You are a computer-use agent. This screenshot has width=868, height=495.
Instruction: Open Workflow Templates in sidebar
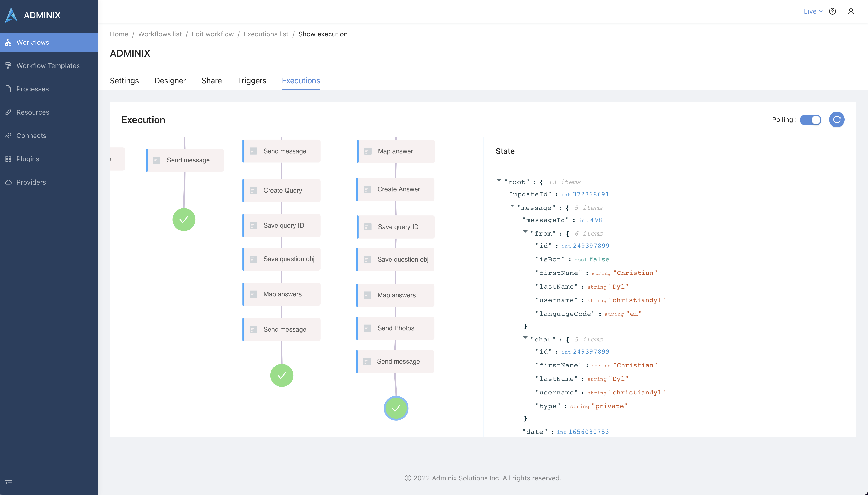[x=48, y=66]
